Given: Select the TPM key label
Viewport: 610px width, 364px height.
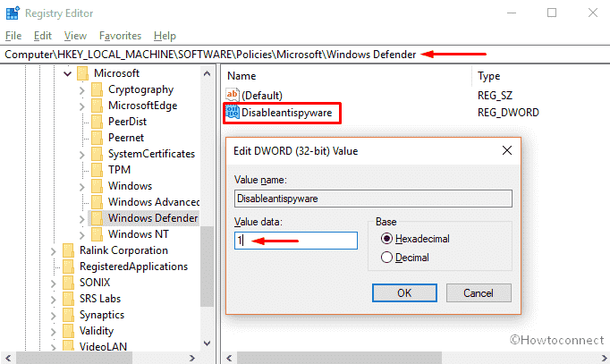Looking at the screenshot, I should pos(120,170).
